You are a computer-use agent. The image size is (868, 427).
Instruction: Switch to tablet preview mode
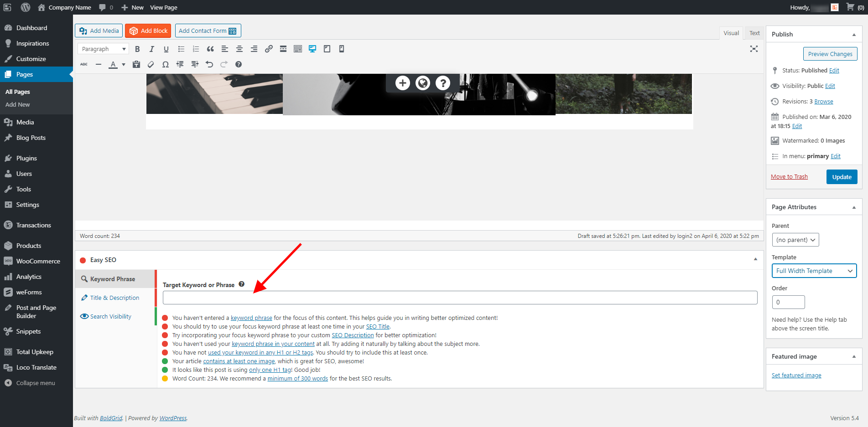(x=327, y=49)
